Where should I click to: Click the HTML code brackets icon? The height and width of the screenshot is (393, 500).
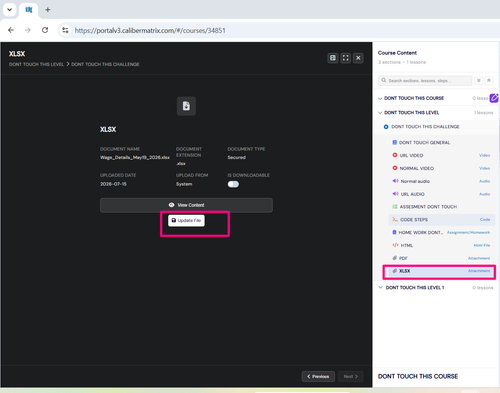395,245
